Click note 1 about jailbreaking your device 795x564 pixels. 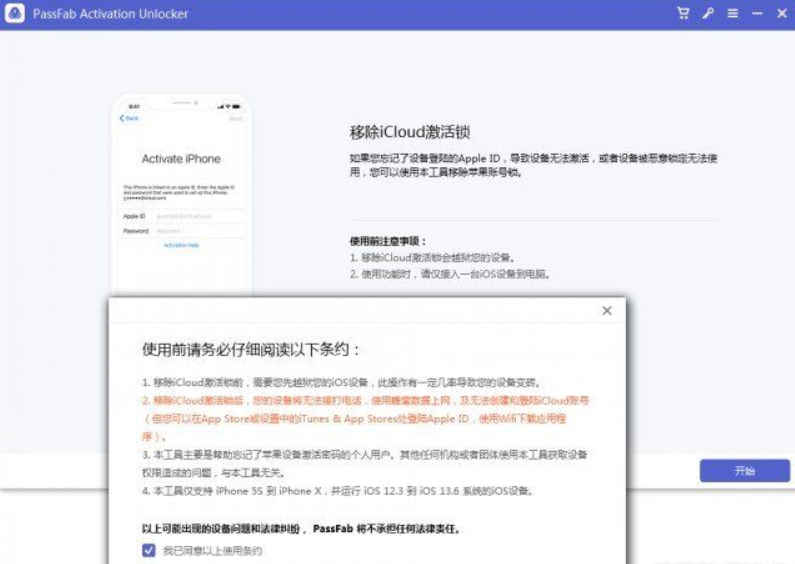433,258
